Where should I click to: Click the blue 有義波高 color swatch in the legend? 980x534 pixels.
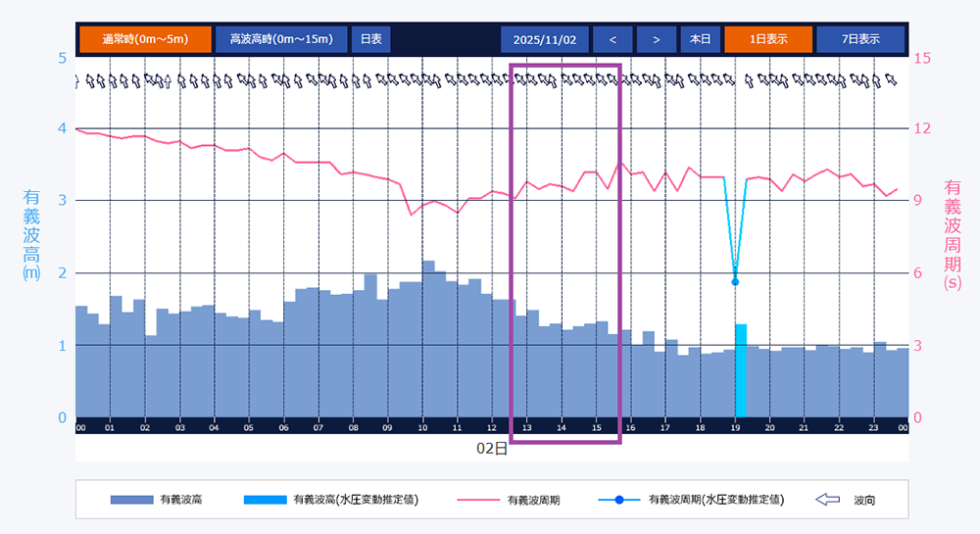pyautogui.click(x=131, y=500)
